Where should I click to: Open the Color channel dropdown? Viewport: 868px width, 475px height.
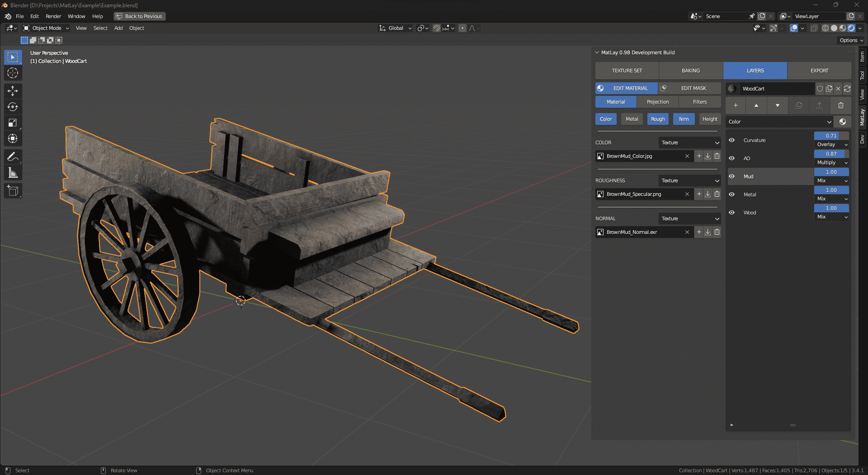(x=778, y=122)
